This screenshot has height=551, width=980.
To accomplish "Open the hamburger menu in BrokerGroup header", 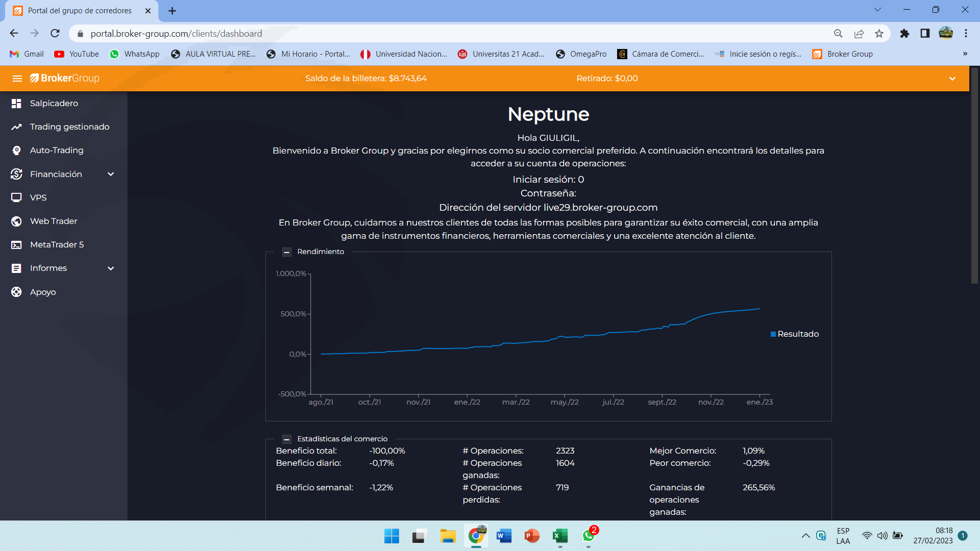I will pos(17,79).
